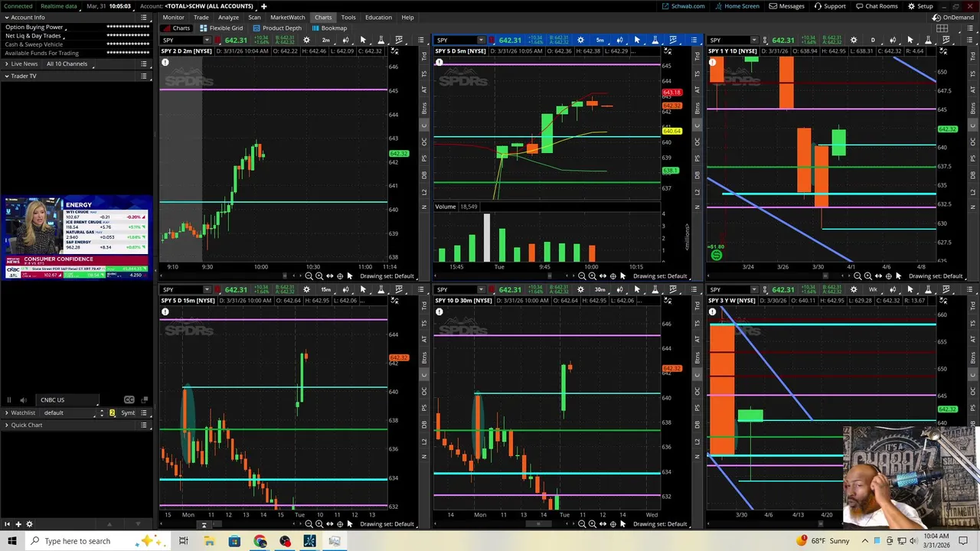Toggle closed captions CC on Trader TV
Image resolution: width=980 pixels, height=551 pixels.
(129, 399)
